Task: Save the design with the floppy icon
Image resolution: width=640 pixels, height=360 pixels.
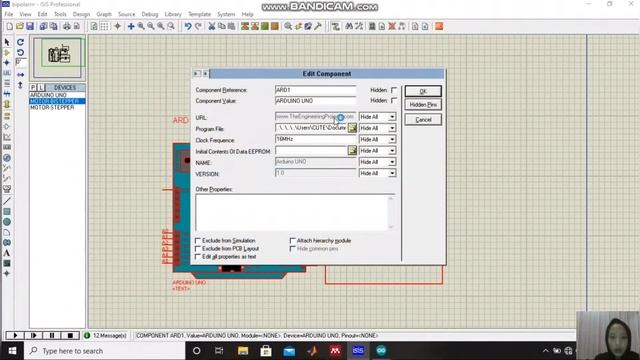Action: click(x=30, y=27)
